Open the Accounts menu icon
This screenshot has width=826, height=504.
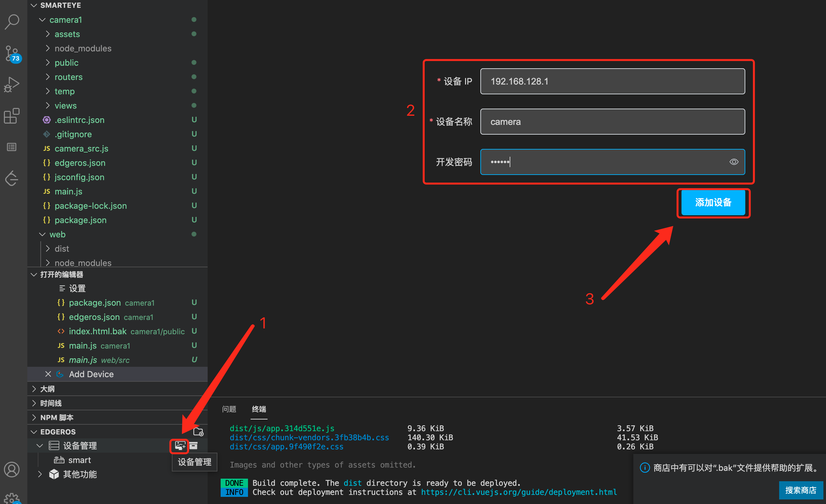(12, 470)
